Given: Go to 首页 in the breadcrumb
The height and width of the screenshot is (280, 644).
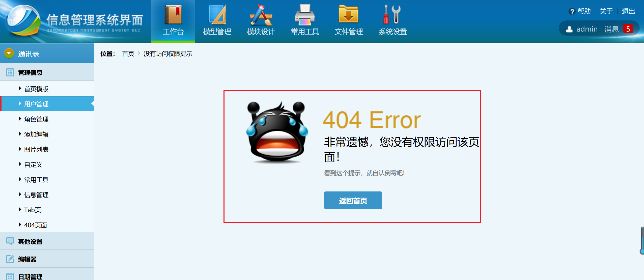Looking at the screenshot, I should coord(128,54).
